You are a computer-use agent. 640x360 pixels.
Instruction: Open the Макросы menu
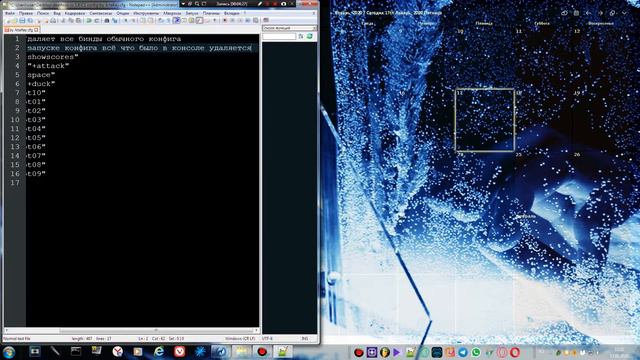(172, 13)
